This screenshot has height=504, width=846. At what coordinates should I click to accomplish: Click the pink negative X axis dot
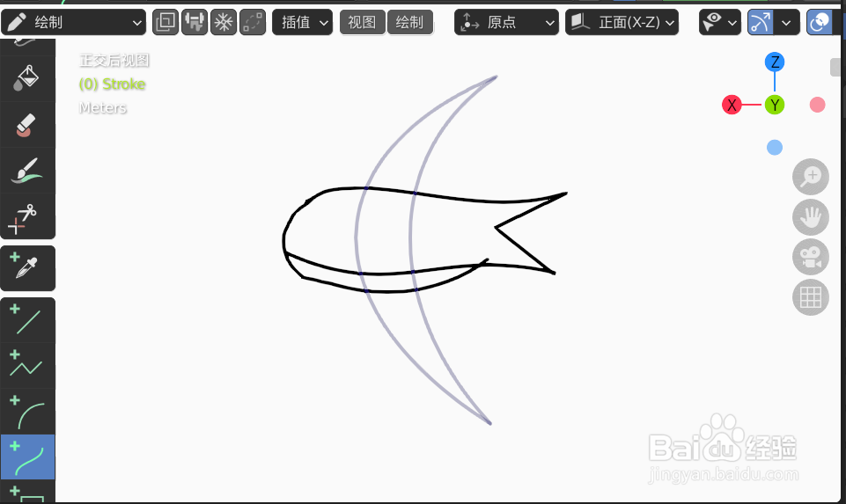pyautogui.click(x=818, y=105)
